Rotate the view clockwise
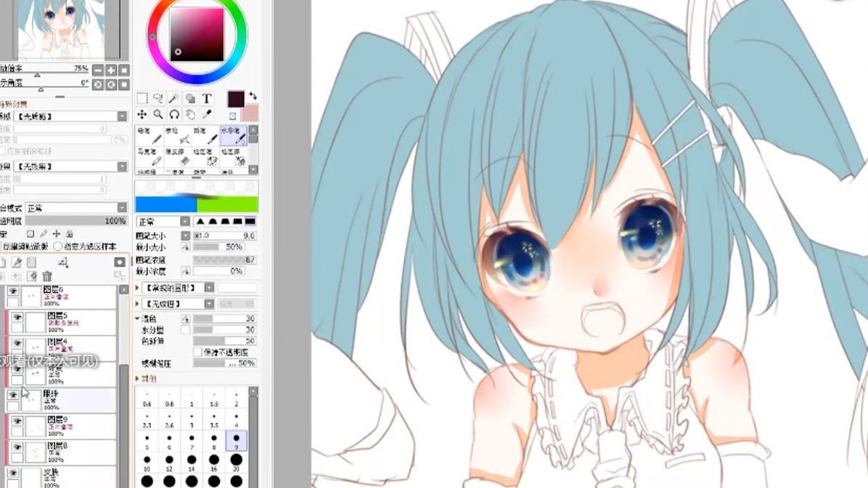Image resolution: width=868 pixels, height=488 pixels. point(111,84)
